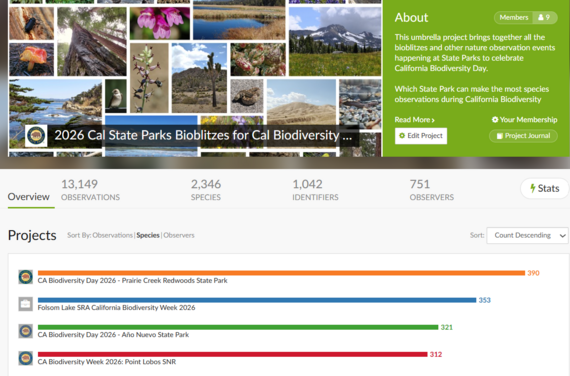Click the small bird photo thumbnail
The width and height of the screenshot is (570, 376).
click(116, 96)
